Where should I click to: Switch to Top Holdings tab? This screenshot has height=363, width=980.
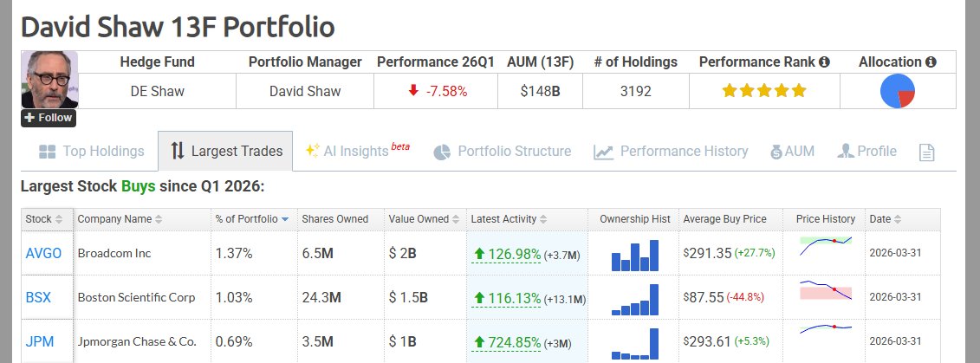click(x=91, y=152)
